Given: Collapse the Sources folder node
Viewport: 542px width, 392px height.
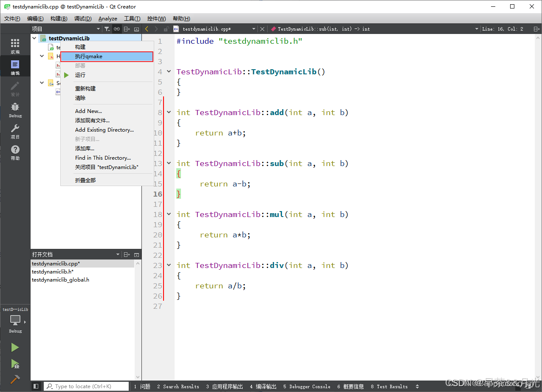Looking at the screenshot, I should pyautogui.click(x=42, y=83).
